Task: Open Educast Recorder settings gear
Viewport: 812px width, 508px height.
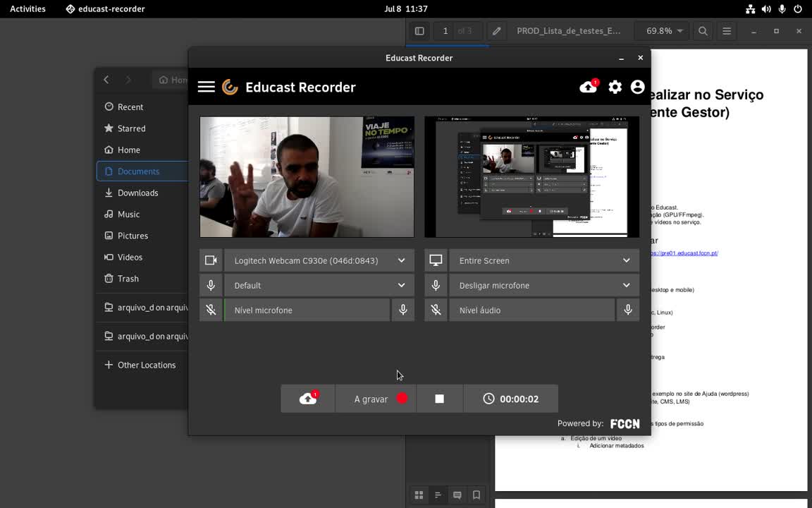Action: pos(615,87)
